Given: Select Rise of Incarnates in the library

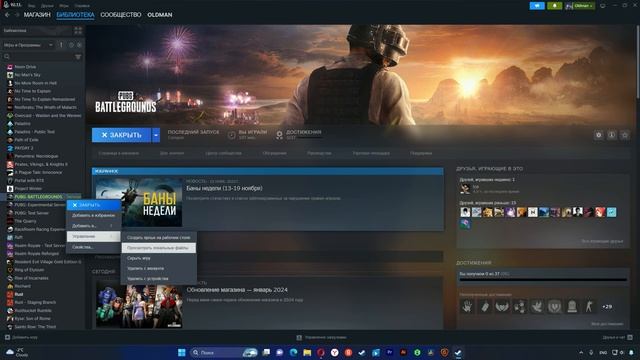Looking at the screenshot, I should click(31, 278).
